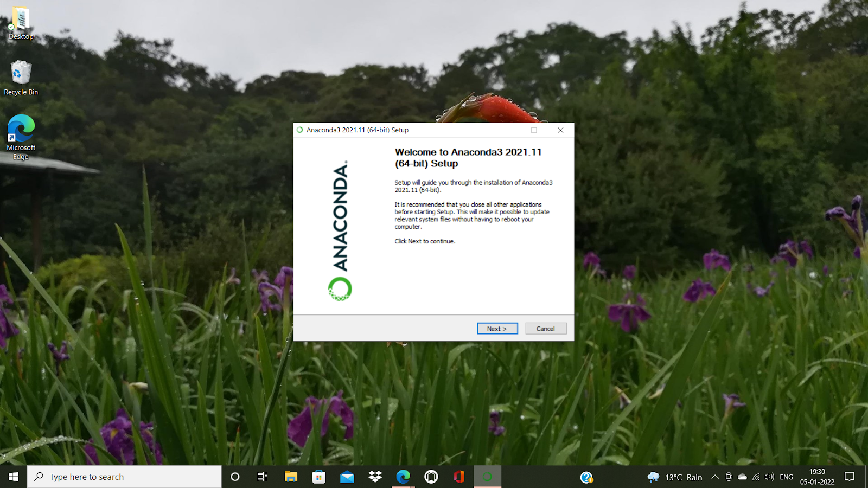
Task: Launch Microsoft Store from the taskbar
Action: coord(319,477)
